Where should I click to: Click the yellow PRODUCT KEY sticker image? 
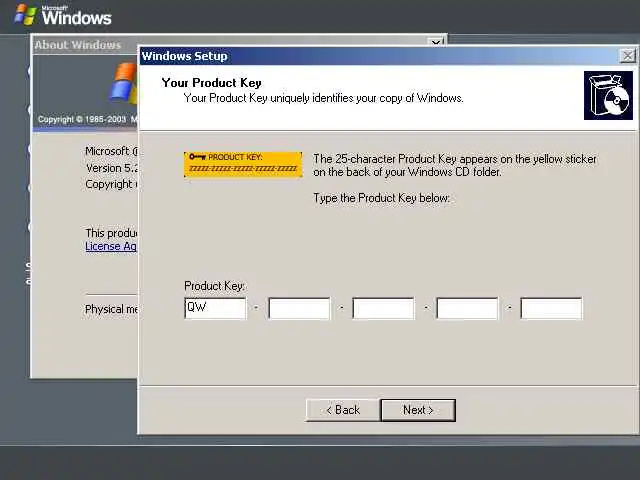243,164
